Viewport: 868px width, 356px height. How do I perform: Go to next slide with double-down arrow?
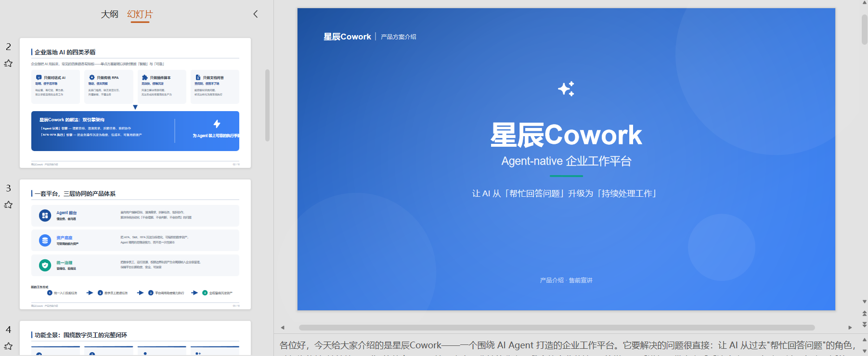click(x=865, y=325)
